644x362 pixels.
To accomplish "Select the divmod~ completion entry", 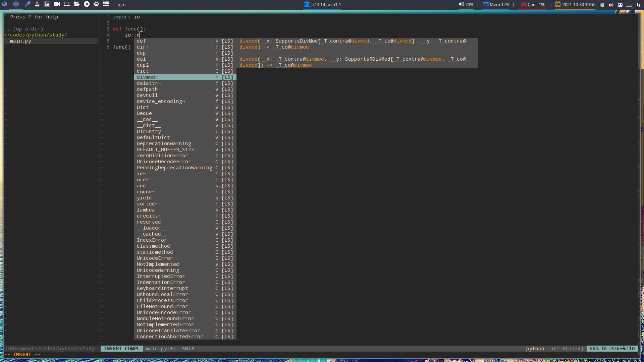I will coord(148,77).
